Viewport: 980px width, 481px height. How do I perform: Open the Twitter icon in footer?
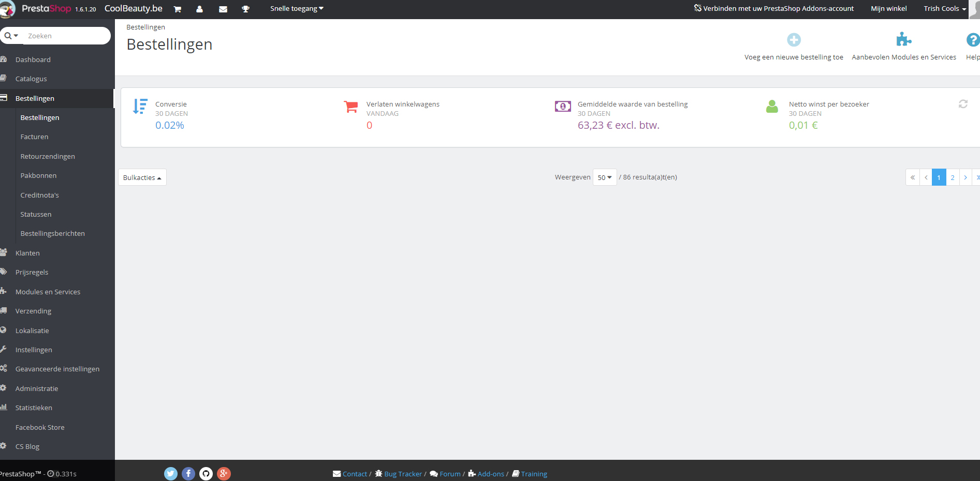click(171, 474)
